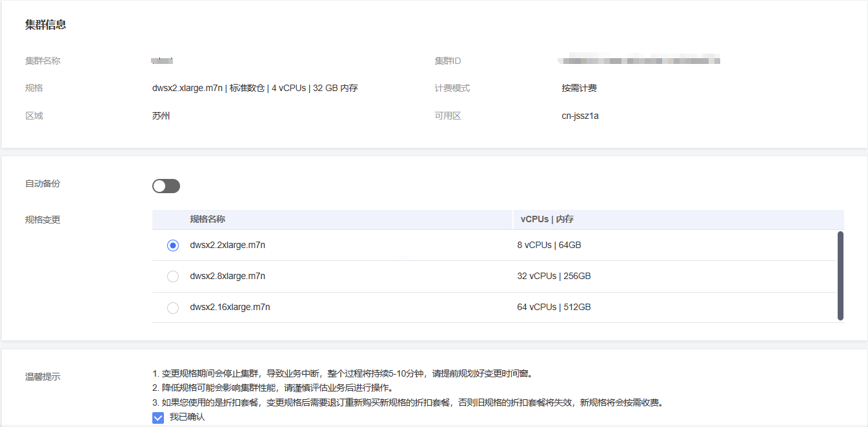The image size is (868, 427).
Task: Click the 集群信息 section heading
Action: pyautogui.click(x=45, y=25)
